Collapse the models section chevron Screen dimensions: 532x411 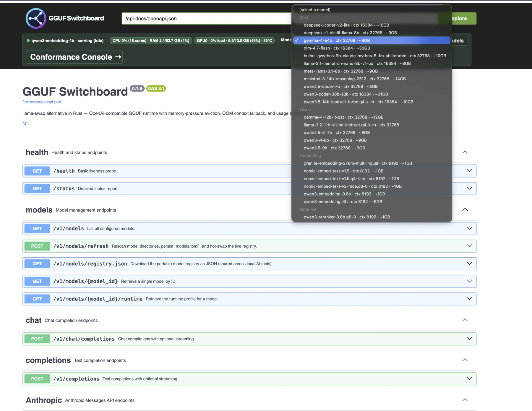click(465, 210)
